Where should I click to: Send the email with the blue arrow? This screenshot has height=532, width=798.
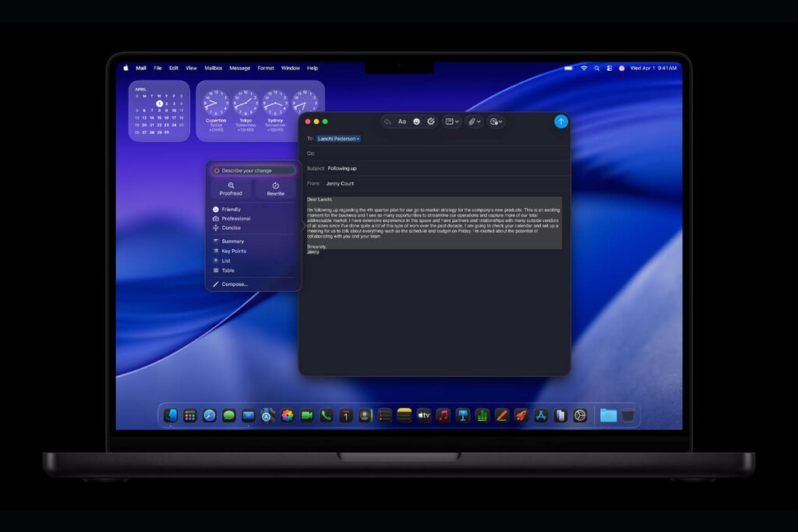[560, 122]
